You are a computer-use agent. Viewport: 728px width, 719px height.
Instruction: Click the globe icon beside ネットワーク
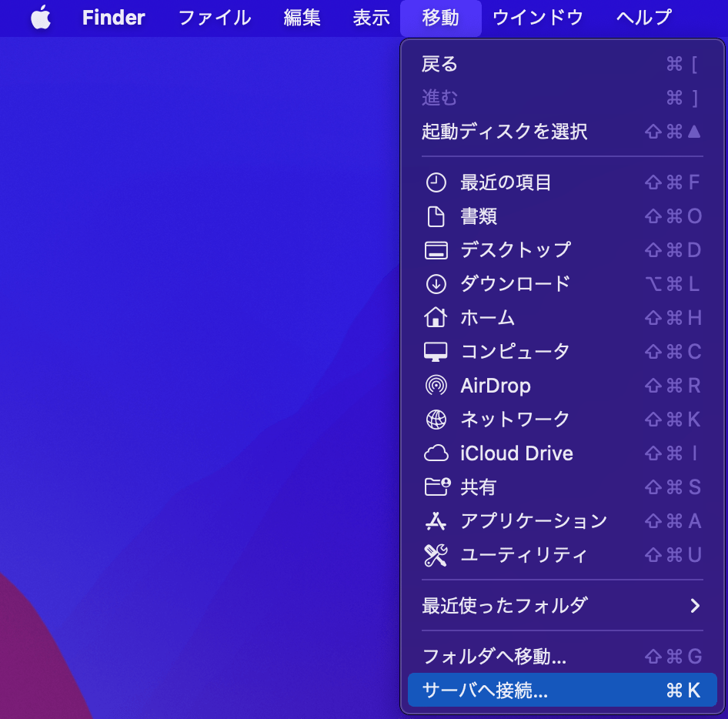click(436, 420)
